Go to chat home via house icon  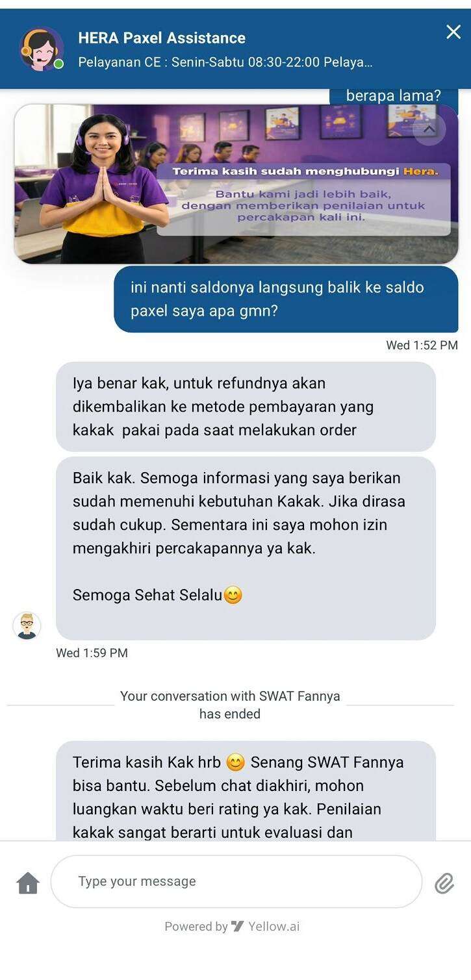[28, 883]
